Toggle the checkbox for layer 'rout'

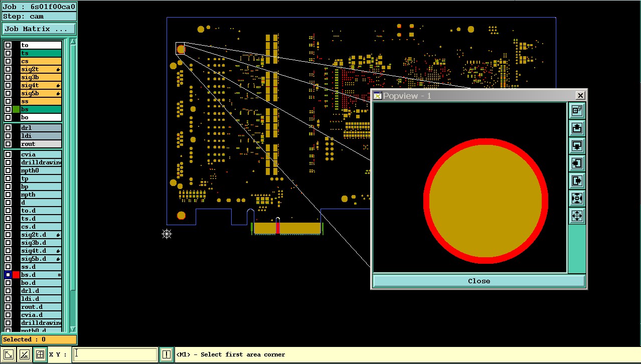click(8, 144)
